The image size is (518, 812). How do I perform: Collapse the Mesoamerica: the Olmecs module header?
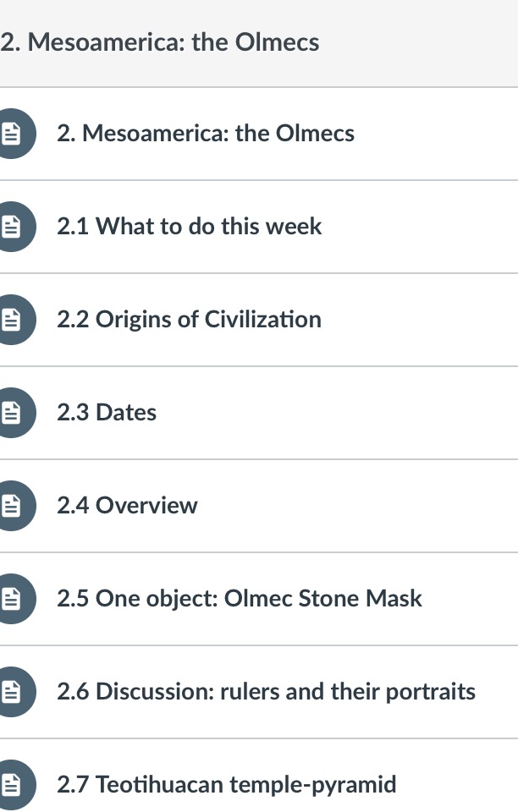[160, 42]
